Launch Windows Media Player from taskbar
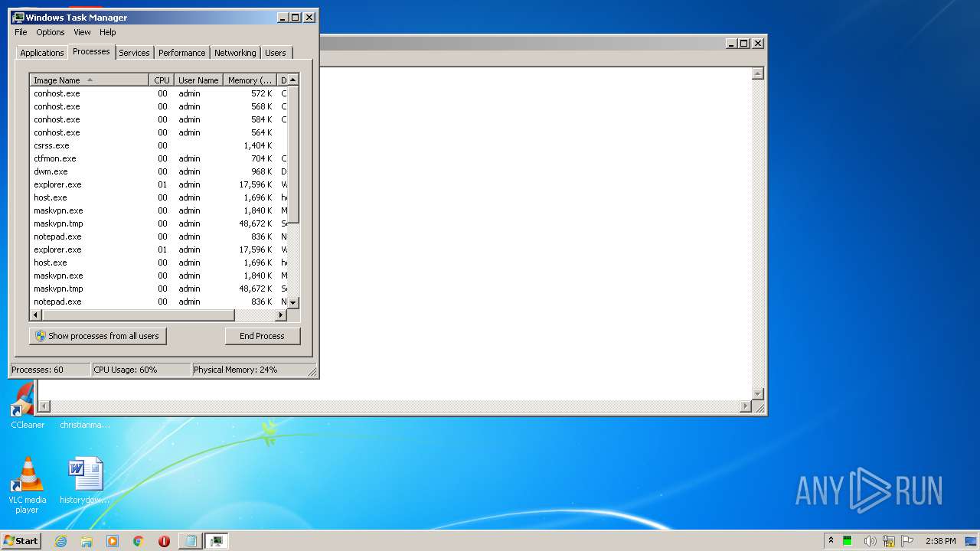This screenshot has width=980, height=551. tap(113, 541)
